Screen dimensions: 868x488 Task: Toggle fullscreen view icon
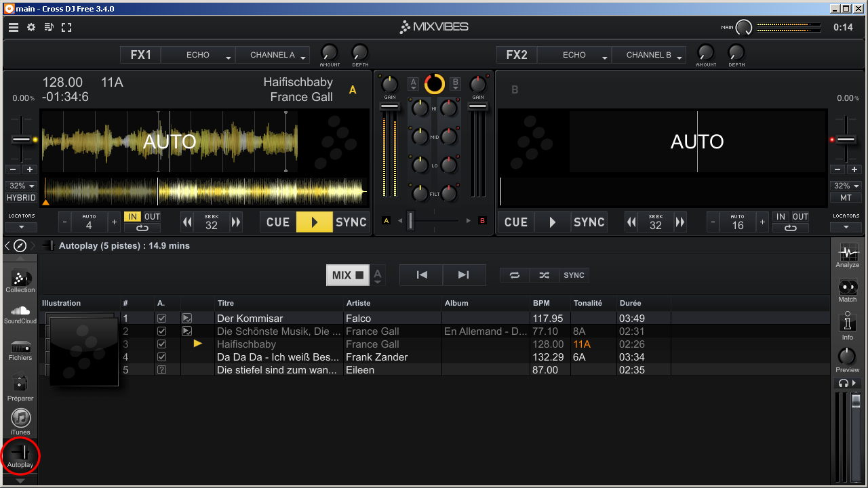(x=66, y=27)
